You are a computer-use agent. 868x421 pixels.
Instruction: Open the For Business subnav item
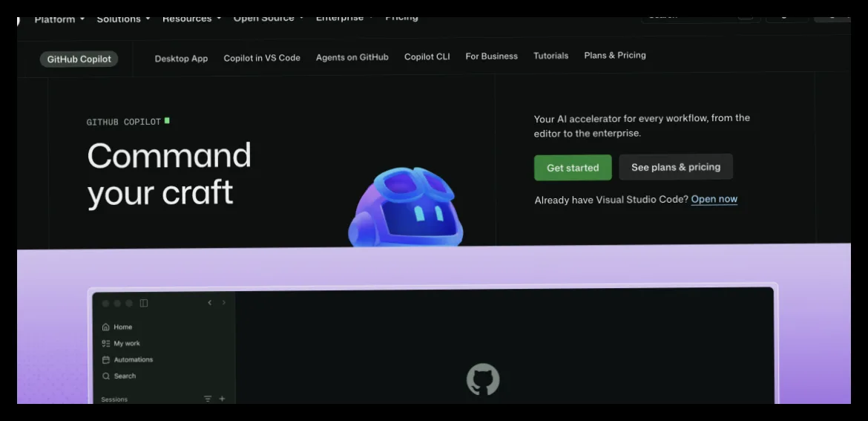coord(492,56)
